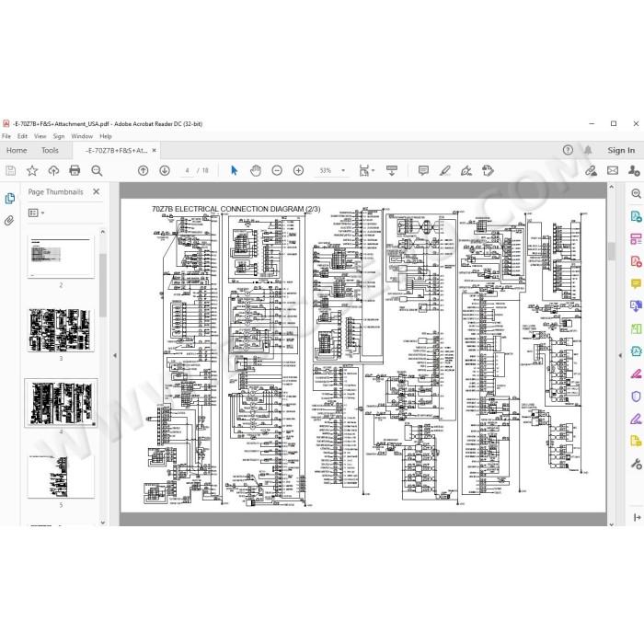Open the sign document tool
This screenshot has height=644, width=644.
pyautogui.click(x=466, y=170)
